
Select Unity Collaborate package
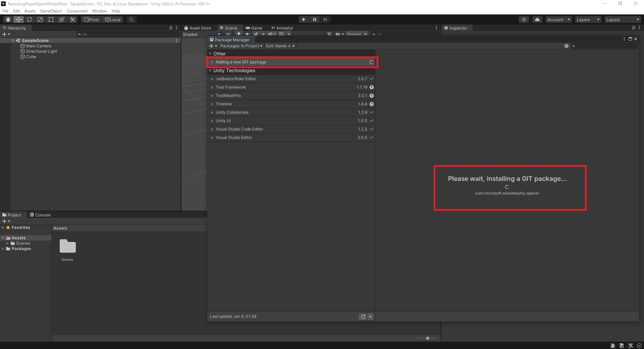click(x=291, y=112)
